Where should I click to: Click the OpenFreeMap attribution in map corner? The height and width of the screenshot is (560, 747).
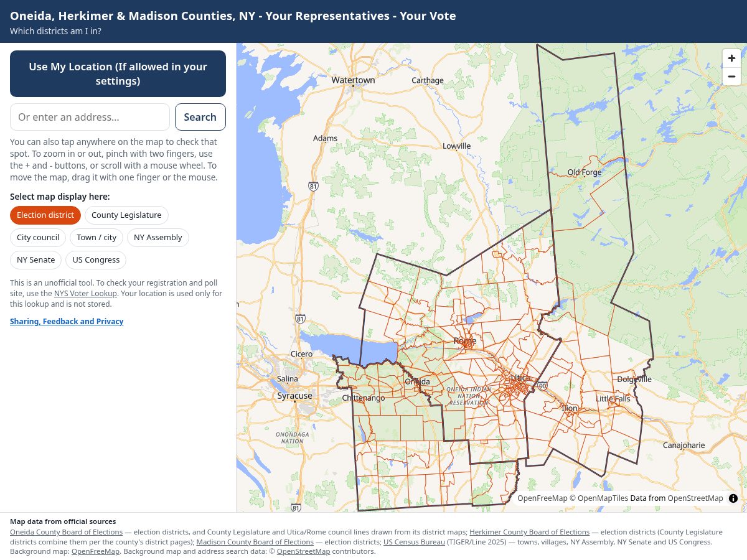(x=542, y=498)
